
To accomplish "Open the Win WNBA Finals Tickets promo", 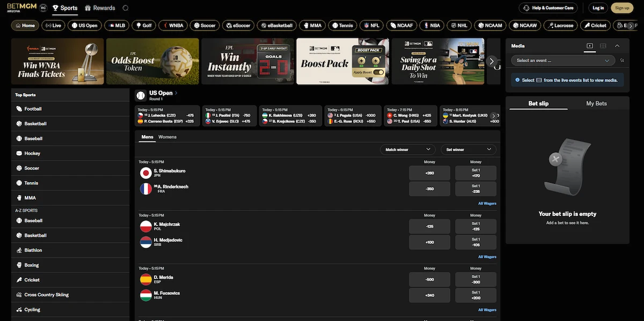I will coord(57,61).
